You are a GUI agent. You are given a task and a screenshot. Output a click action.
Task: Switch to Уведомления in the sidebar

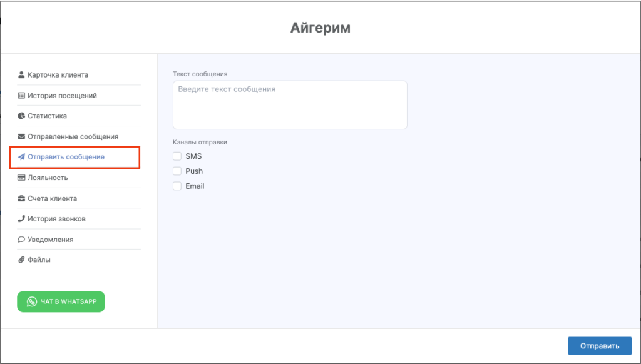click(x=50, y=240)
